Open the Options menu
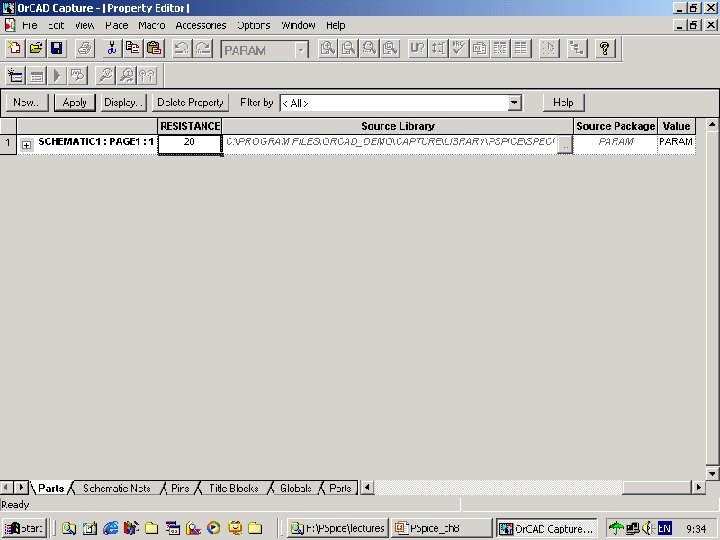Image resolution: width=720 pixels, height=540 pixels. [253, 25]
